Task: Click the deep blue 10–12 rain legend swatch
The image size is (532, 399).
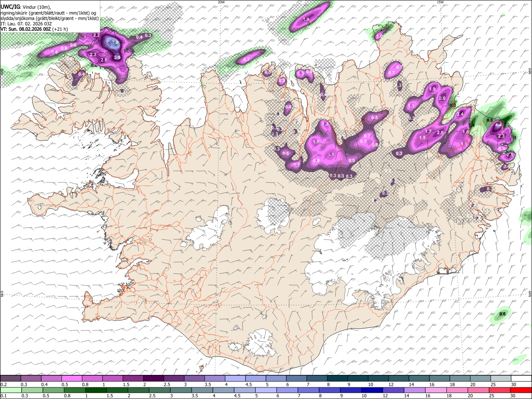Action: point(372,390)
